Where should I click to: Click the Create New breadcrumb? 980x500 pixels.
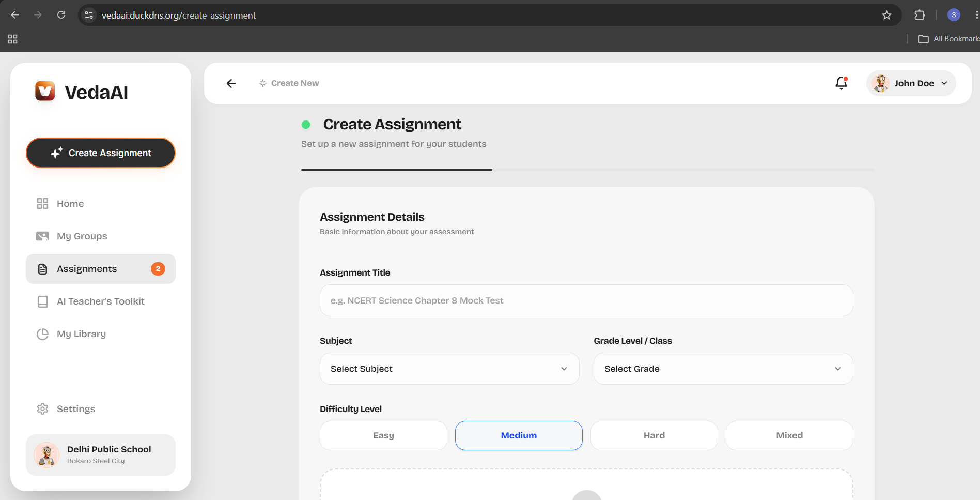[x=289, y=83]
